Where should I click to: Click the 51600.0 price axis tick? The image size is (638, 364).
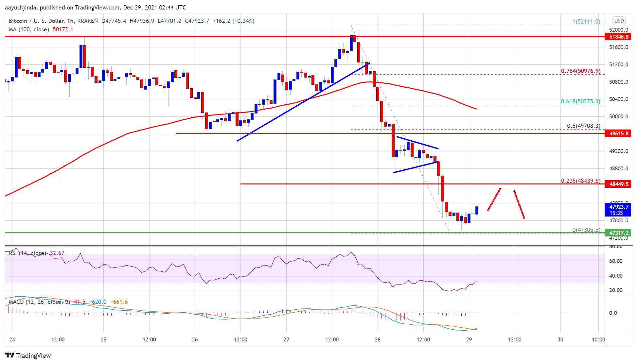click(x=618, y=47)
